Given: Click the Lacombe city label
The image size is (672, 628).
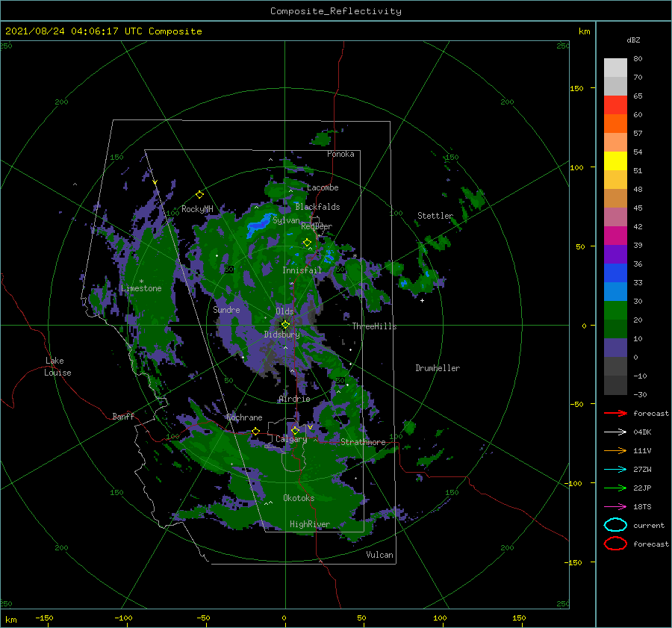Looking at the screenshot, I should pyautogui.click(x=323, y=187).
